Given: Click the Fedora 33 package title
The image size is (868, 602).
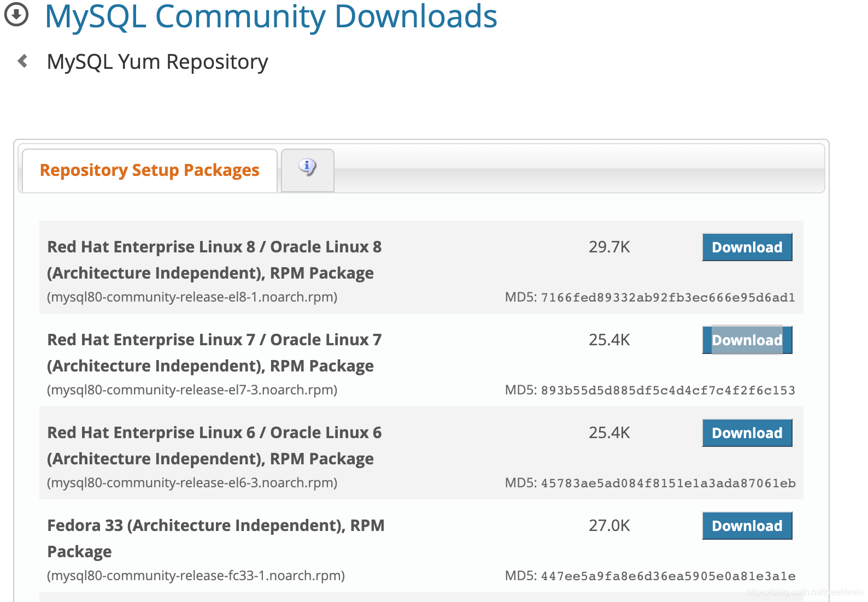Looking at the screenshot, I should coord(216,539).
